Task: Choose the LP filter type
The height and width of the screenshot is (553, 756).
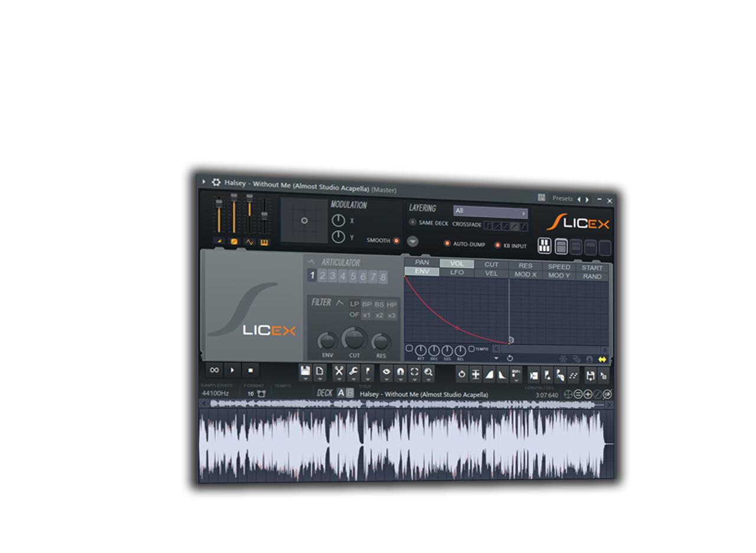Action: (354, 304)
